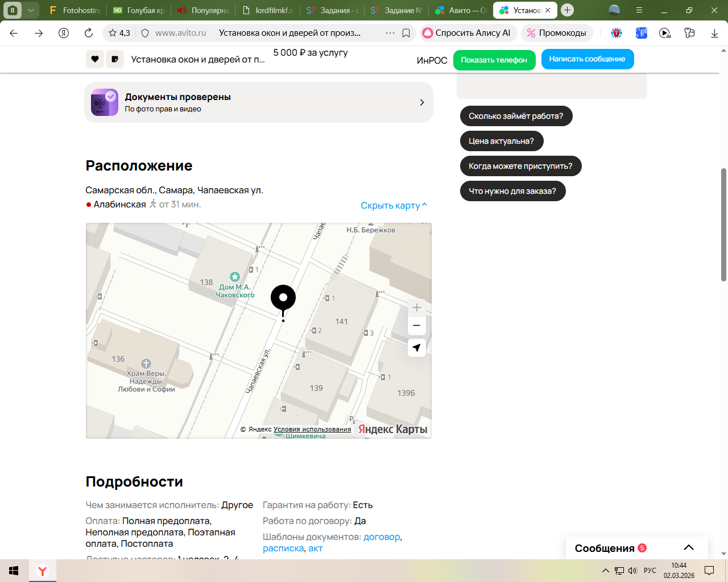Switch the РУС keyboard language indicator
This screenshot has width=728, height=582.
[650, 571]
